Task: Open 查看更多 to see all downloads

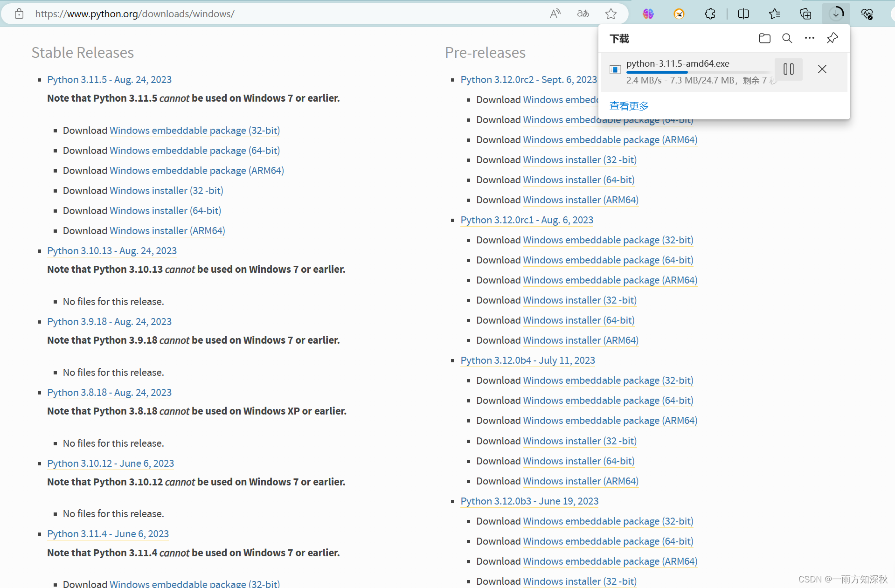Action: (629, 105)
